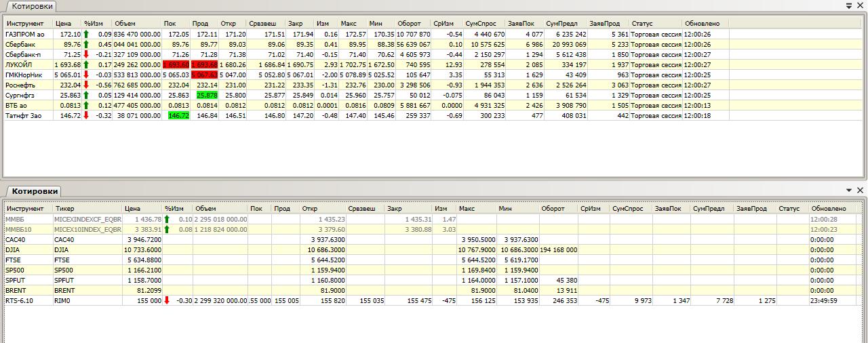The image size is (868, 343).
Task: Click the green up arrow in the ММВБ10 row
Action: pyautogui.click(x=167, y=230)
